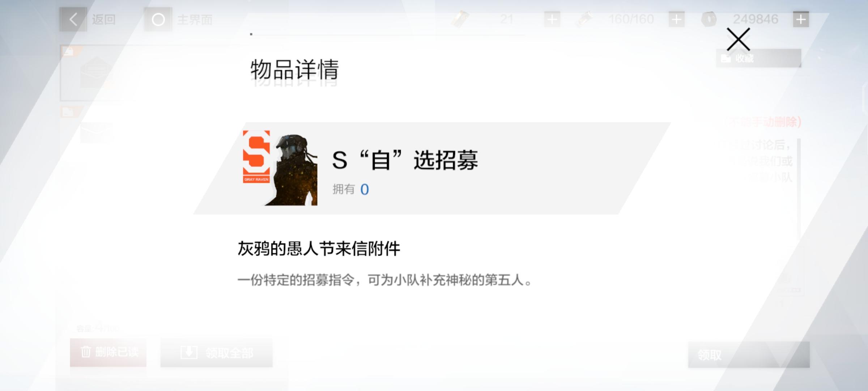
Task: Go to 主界面 via the circle icon
Action: (x=158, y=20)
